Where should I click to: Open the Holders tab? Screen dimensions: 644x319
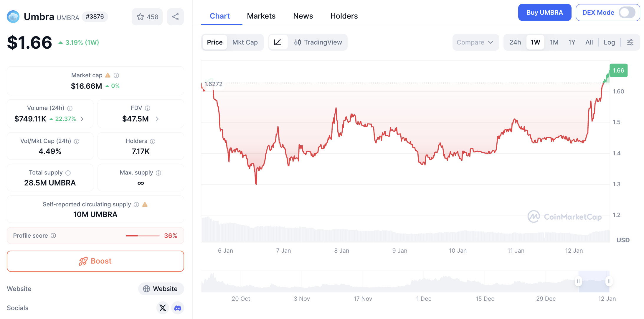(x=344, y=16)
